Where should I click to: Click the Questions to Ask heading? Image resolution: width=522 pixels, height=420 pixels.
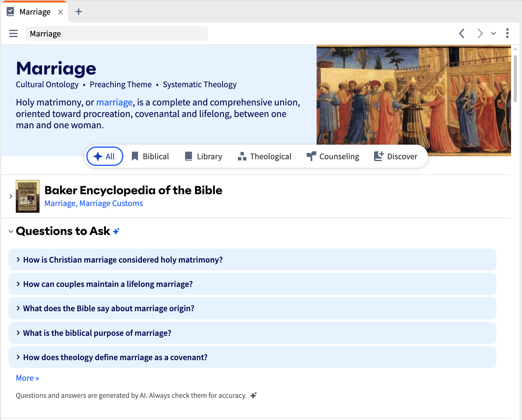(63, 231)
